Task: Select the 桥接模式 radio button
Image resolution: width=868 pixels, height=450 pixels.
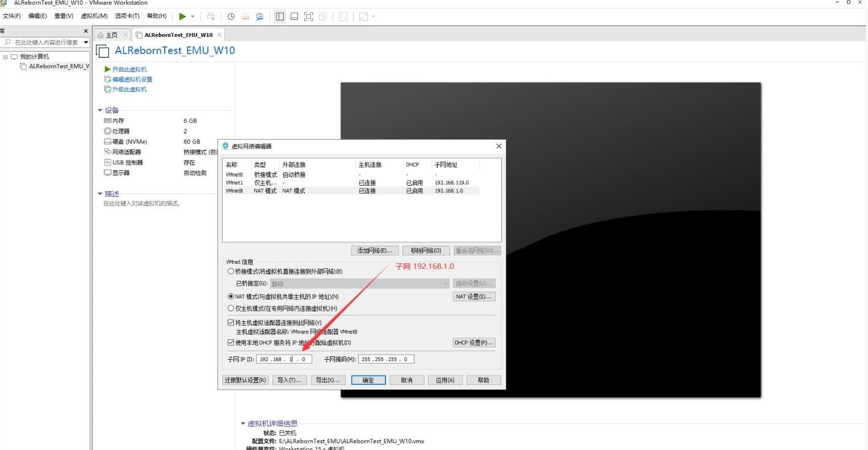Action: (231, 271)
